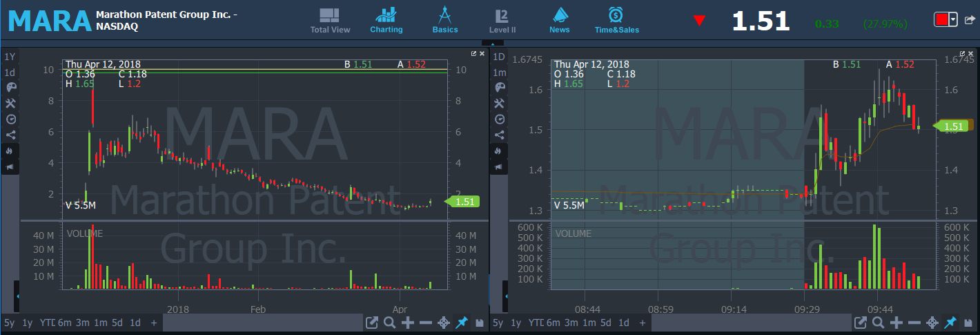Open right chart clock settings icon
Screen dimensions: 980x335
tap(500, 119)
